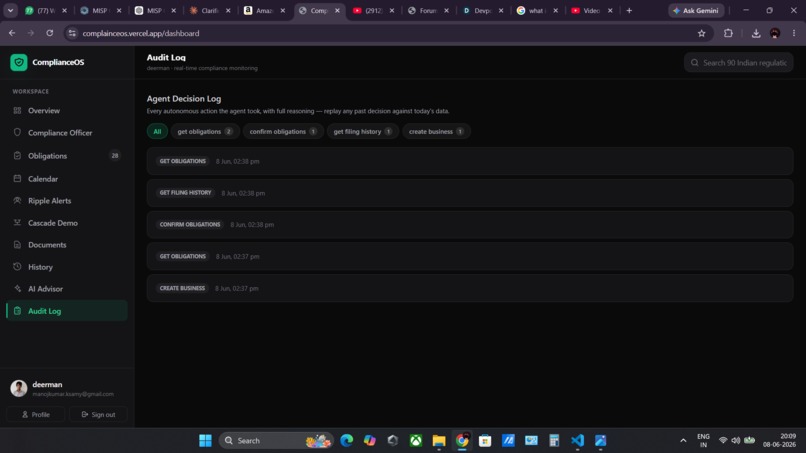Image resolution: width=806 pixels, height=453 pixels.
Task: Filter by create business
Action: pyautogui.click(x=436, y=132)
